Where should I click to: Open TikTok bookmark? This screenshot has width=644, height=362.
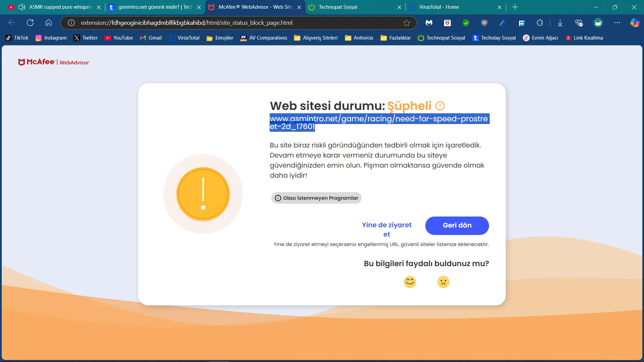(x=17, y=38)
